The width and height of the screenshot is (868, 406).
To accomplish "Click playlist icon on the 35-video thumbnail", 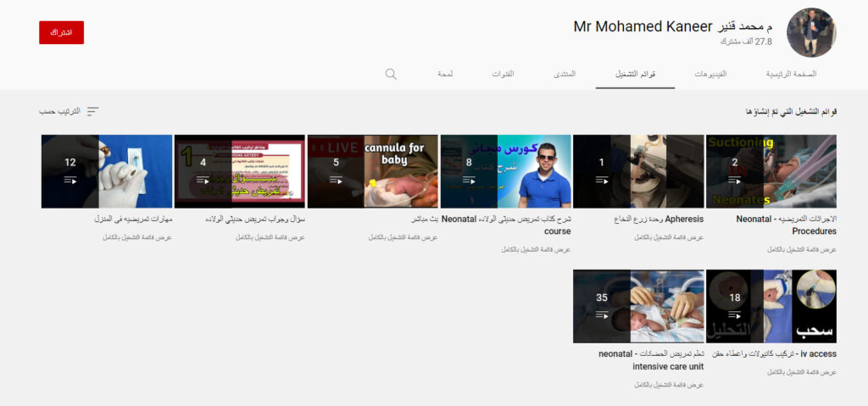I will pyautogui.click(x=602, y=314).
